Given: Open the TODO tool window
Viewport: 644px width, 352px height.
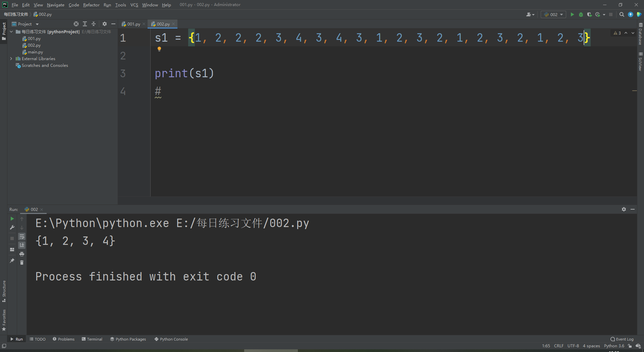Looking at the screenshot, I should click(38, 339).
